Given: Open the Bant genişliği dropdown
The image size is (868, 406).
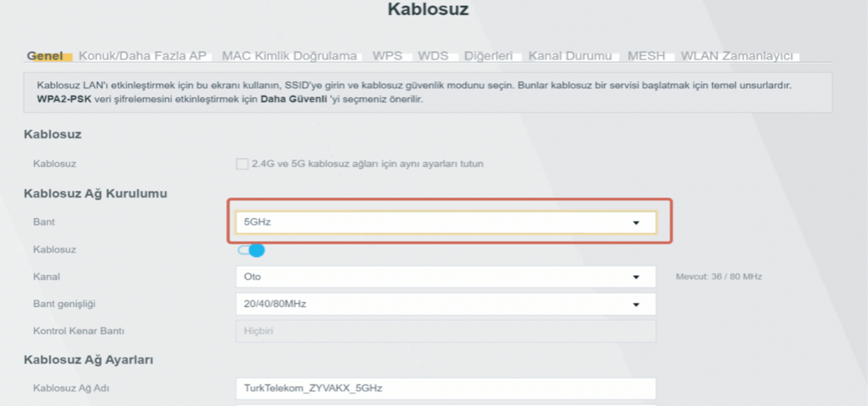Looking at the screenshot, I should click(x=446, y=304).
